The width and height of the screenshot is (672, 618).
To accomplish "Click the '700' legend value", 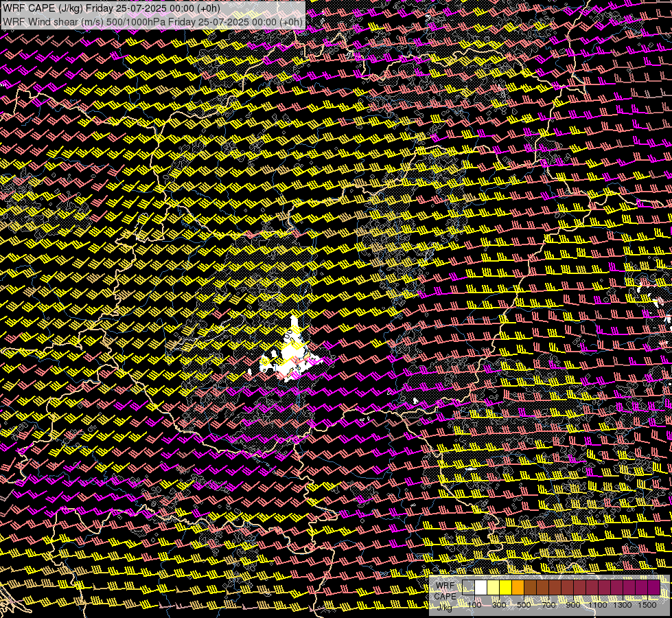I will point(548,605).
